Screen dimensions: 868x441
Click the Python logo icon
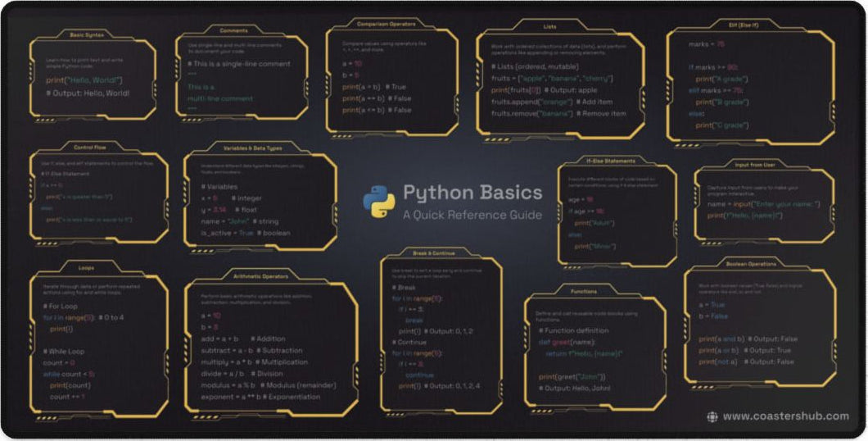(378, 202)
